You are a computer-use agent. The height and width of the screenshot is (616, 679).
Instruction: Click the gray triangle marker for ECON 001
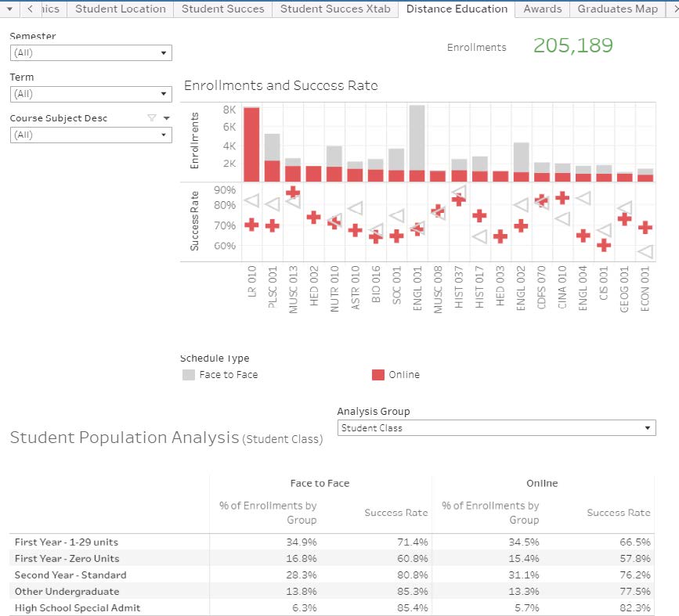pyautogui.click(x=645, y=251)
